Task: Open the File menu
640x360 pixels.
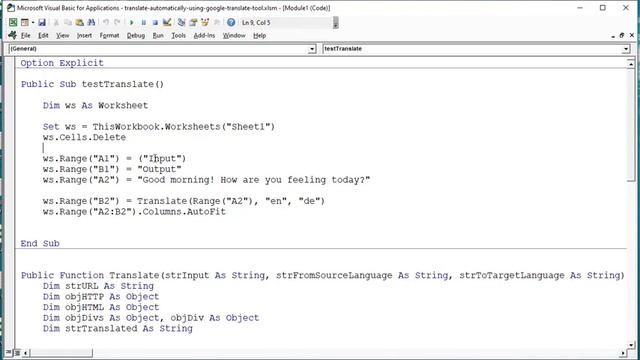Action: (26, 36)
